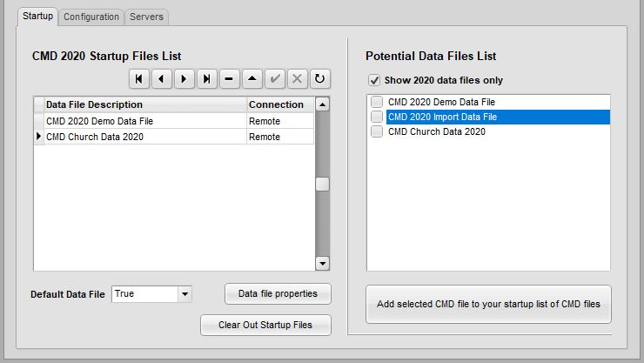This screenshot has width=644, height=363.
Task: Click startup list scrollbar down arrow
Action: 322,263
